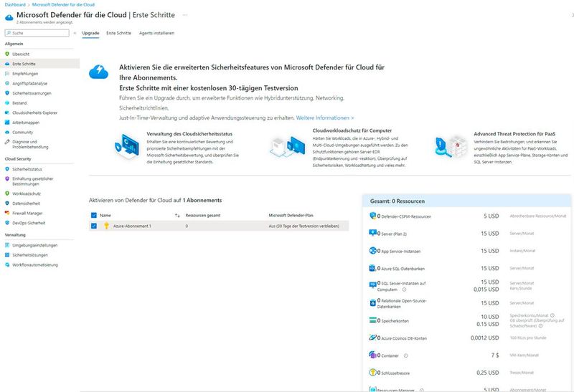The width and height of the screenshot is (574, 392).
Task: Switch to the Erste Schritte tab
Action: [118, 33]
